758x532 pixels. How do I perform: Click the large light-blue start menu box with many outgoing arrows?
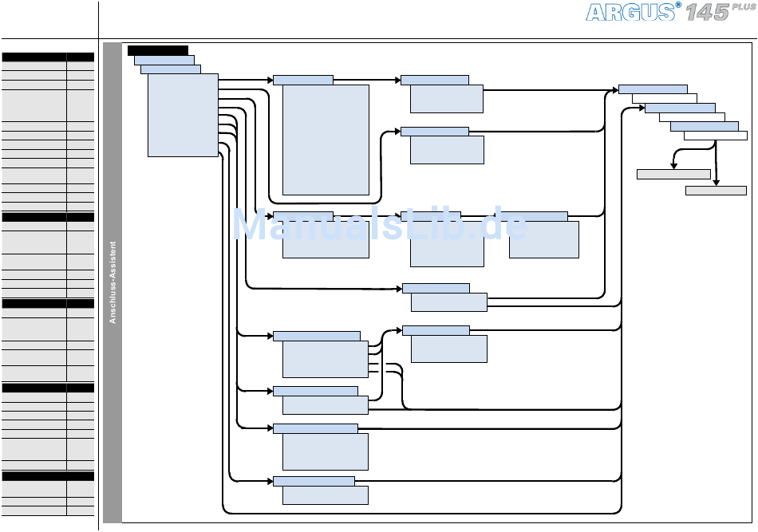[184, 115]
